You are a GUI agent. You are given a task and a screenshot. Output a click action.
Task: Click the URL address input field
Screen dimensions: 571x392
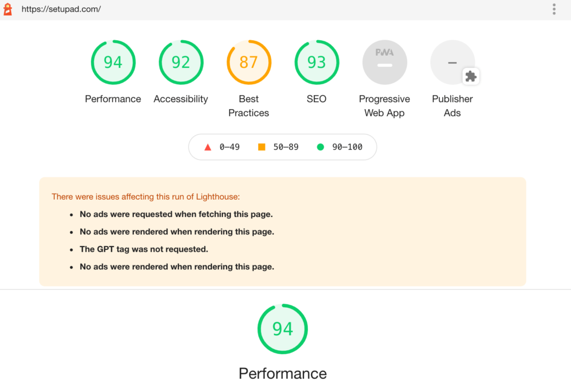[x=223, y=9]
